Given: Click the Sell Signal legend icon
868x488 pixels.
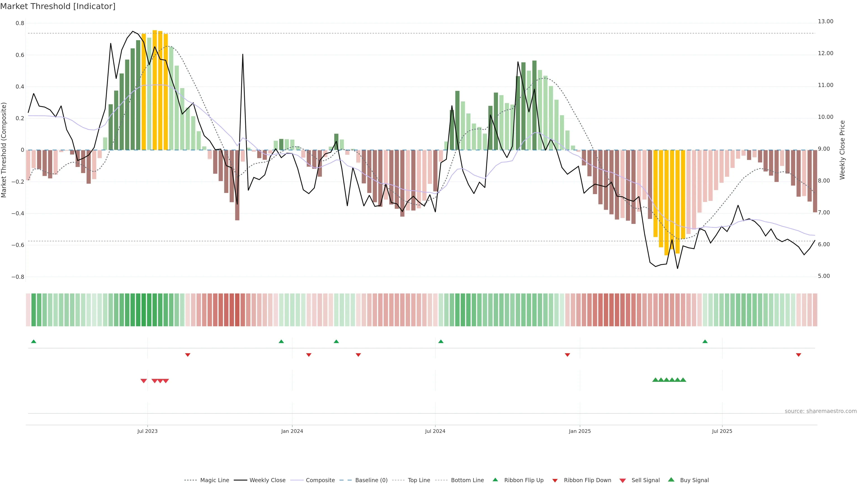Looking at the screenshot, I should (623, 480).
